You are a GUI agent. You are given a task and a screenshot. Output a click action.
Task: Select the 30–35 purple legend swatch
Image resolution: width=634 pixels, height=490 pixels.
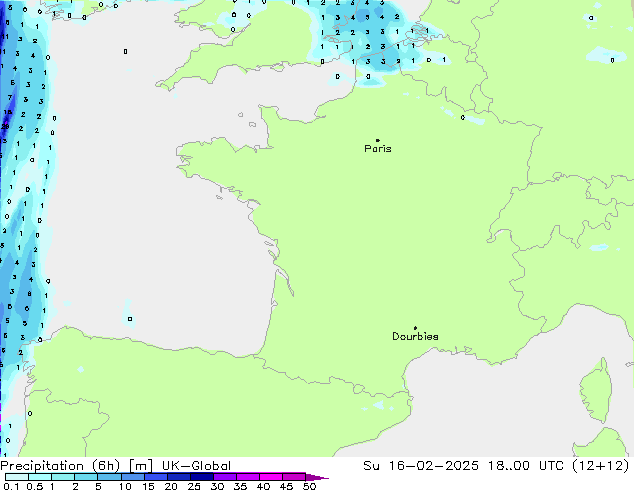click(224, 477)
